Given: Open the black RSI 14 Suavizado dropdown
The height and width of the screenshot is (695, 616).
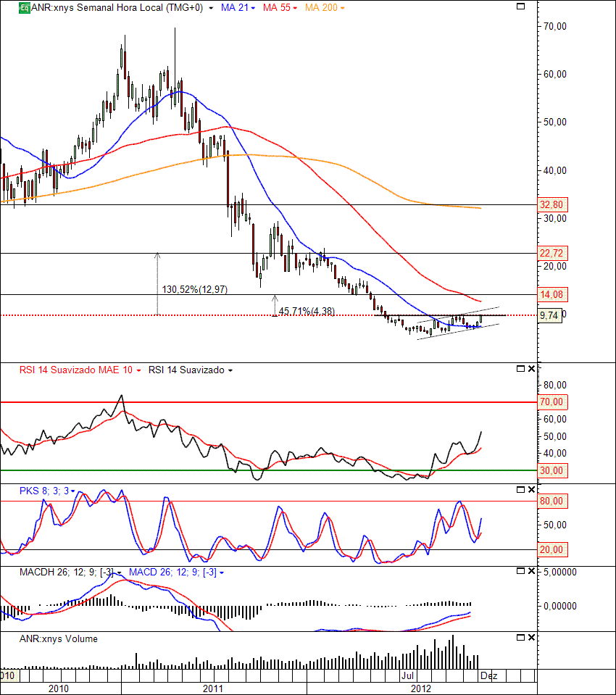Looking at the screenshot, I should tap(230, 370).
